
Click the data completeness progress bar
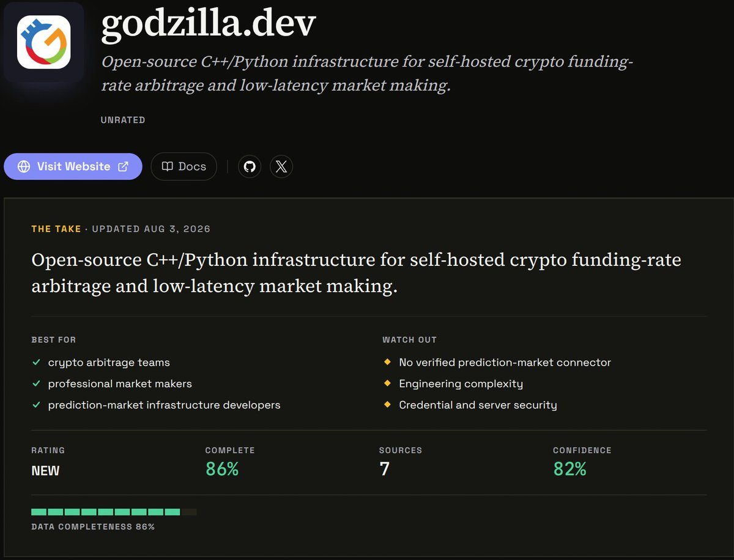tap(114, 512)
